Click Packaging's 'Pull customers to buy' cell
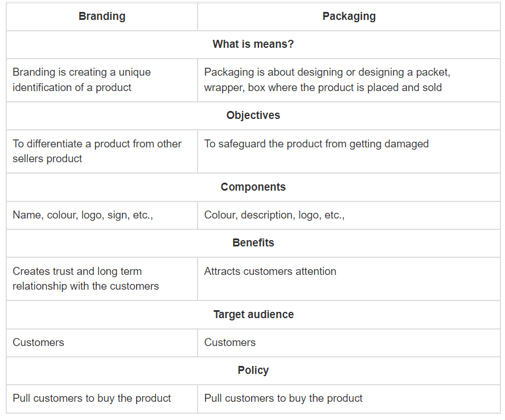Viewport: 505px width, 420px height. (x=284, y=398)
